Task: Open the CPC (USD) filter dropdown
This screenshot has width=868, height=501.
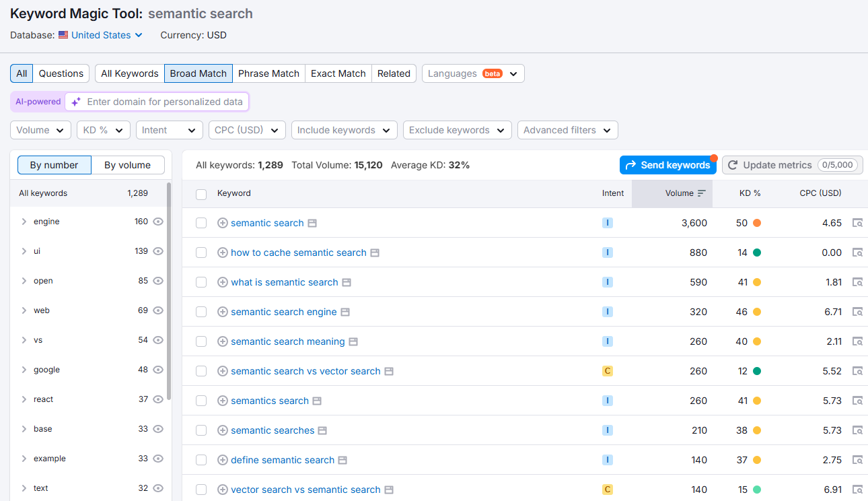Action: point(247,130)
